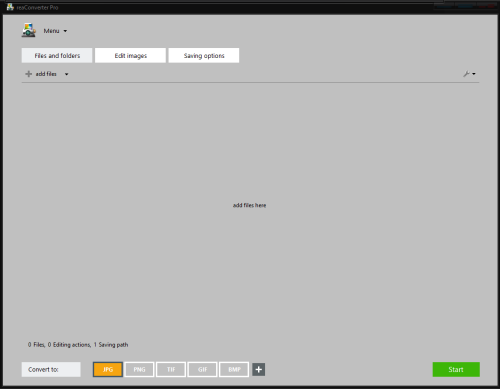Go to the Saving options tab
500x389 pixels.
click(204, 55)
